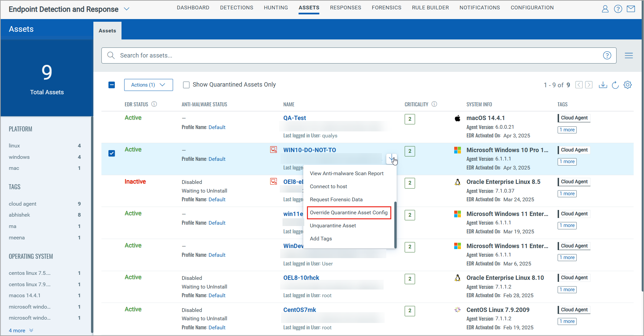Click the help question mark icon in header

pyautogui.click(x=618, y=9)
